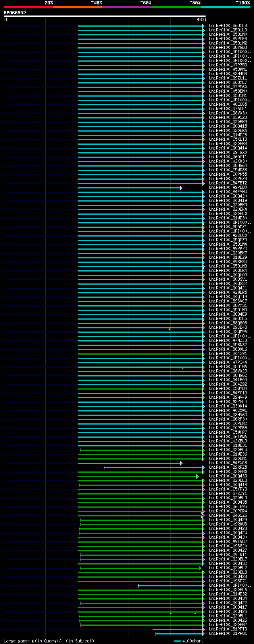The height and width of the screenshot is (644, 254).
Task: Click the red 20% identity legend segment
Action: point(29,7)
